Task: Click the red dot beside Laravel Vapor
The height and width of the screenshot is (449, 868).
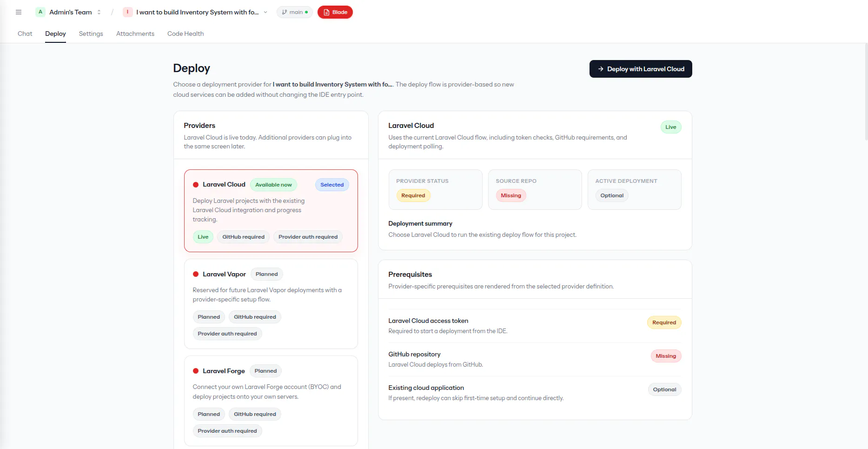Action: 196,274
